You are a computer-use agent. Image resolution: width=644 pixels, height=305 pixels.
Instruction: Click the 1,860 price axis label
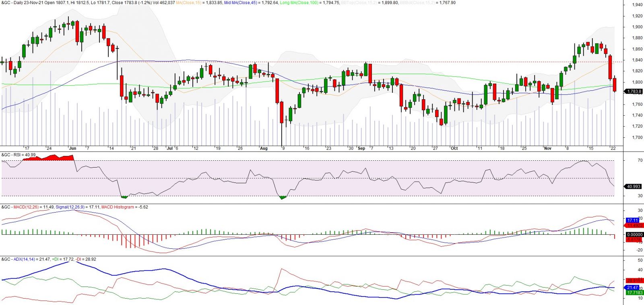tap(638, 49)
